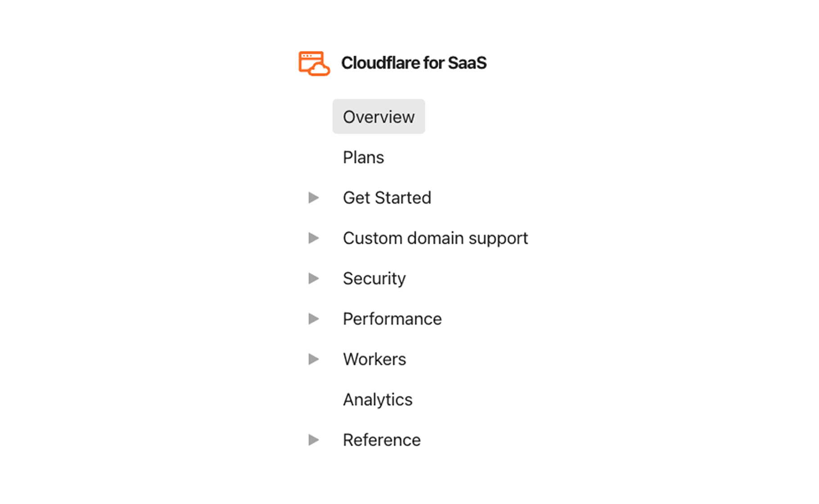Click the Custom domain support label

point(435,238)
